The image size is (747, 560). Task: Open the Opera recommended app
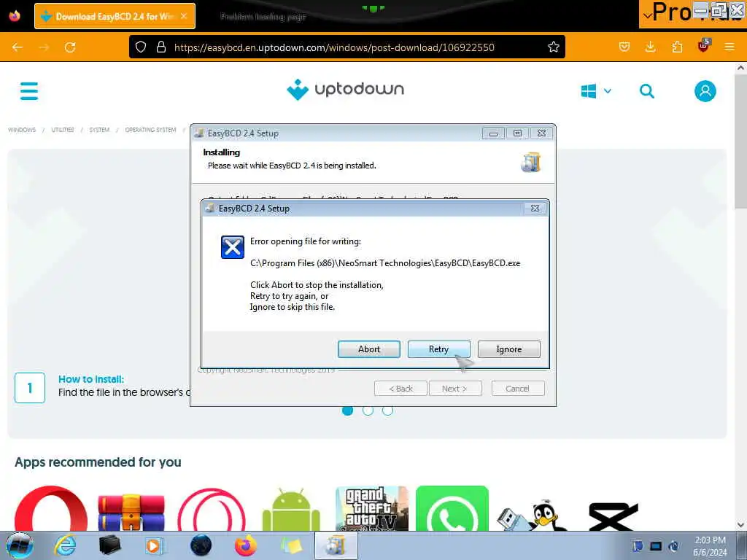click(51, 508)
